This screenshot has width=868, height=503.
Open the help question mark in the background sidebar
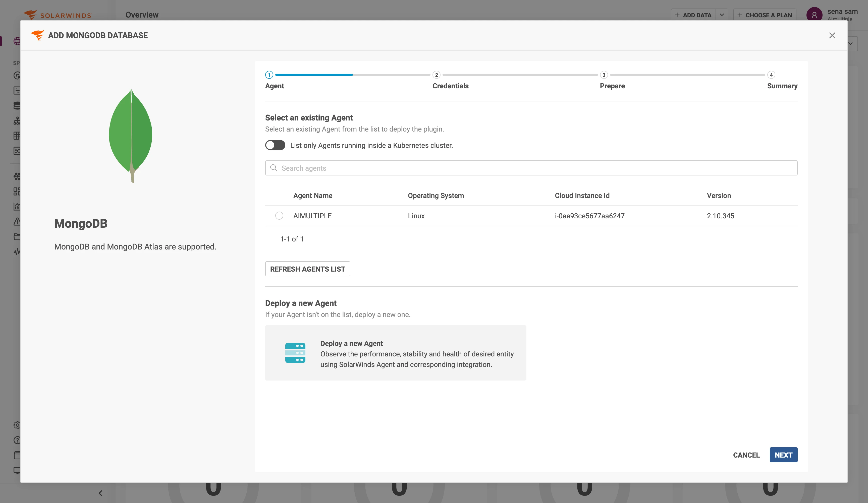click(x=17, y=440)
